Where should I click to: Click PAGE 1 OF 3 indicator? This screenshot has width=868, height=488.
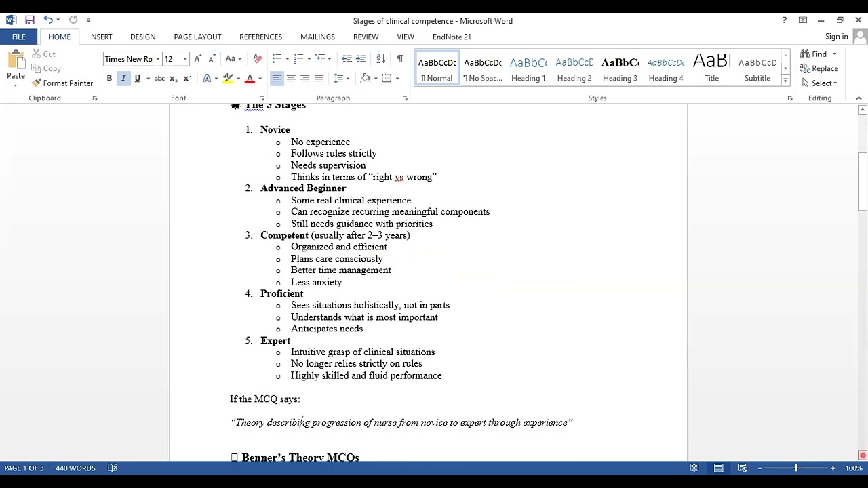point(24,468)
